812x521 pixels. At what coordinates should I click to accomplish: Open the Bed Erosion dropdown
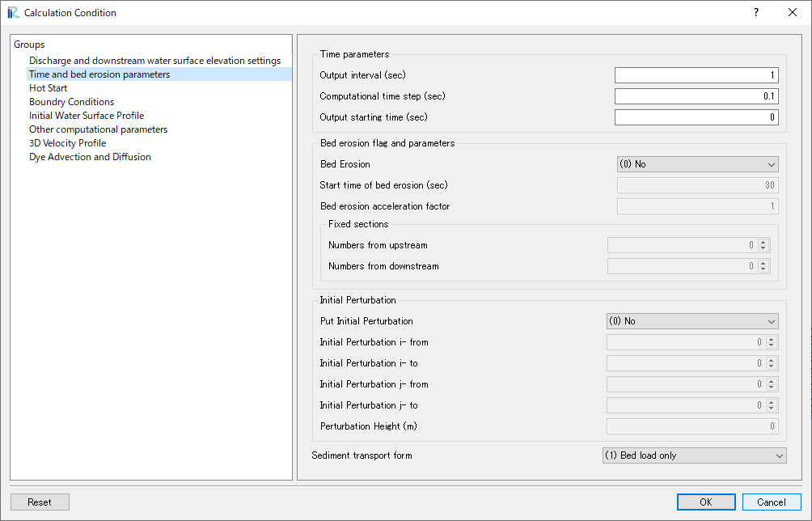[x=697, y=164]
